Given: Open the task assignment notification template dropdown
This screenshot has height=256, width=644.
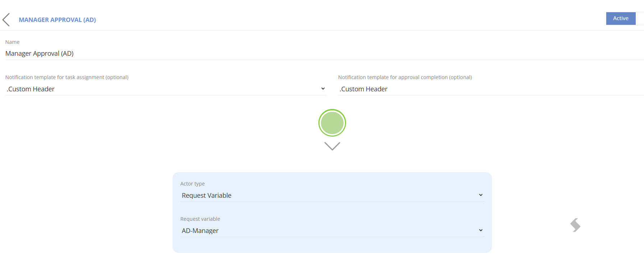Looking at the screenshot, I should coord(166,89).
